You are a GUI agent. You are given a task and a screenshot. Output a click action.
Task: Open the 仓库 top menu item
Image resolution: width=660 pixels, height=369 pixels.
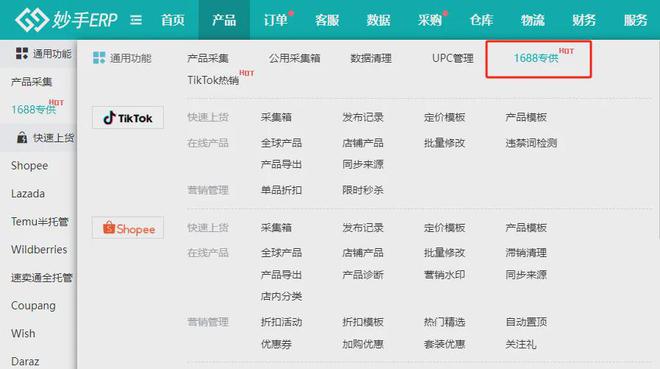tap(481, 20)
